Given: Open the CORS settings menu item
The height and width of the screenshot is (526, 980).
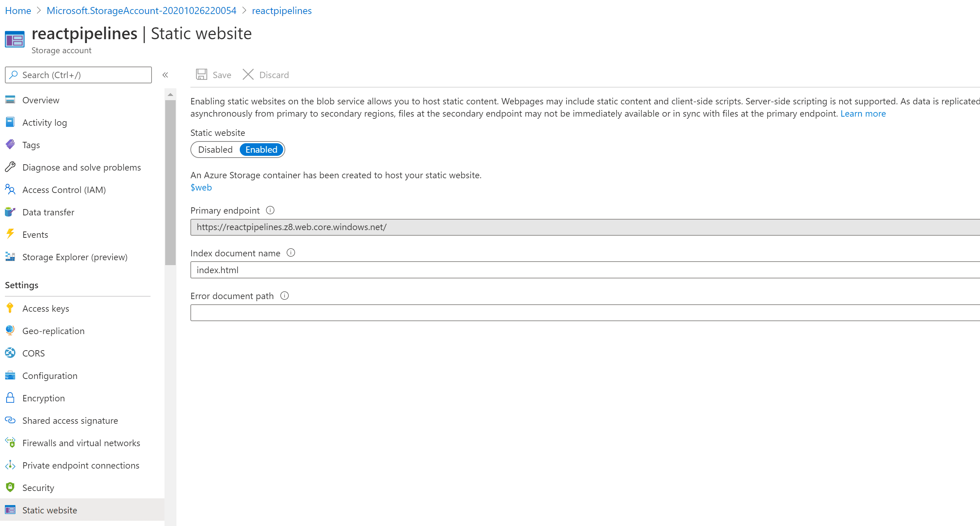Looking at the screenshot, I should pyautogui.click(x=34, y=353).
